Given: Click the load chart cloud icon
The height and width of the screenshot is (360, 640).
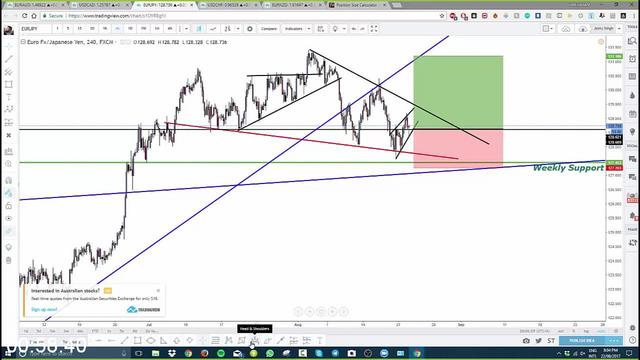Looking at the screenshot, I should coord(583,29).
